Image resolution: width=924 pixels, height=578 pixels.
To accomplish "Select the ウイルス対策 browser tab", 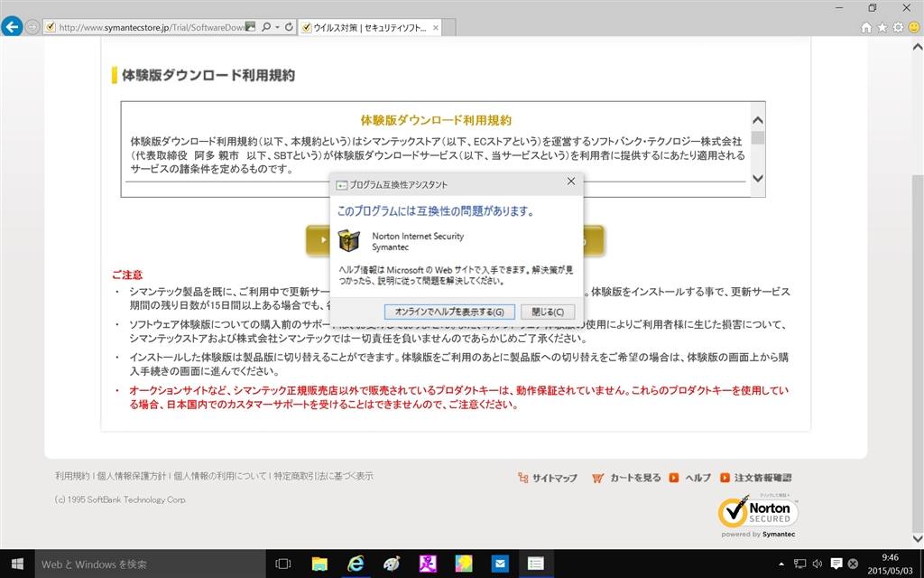I will [369, 28].
